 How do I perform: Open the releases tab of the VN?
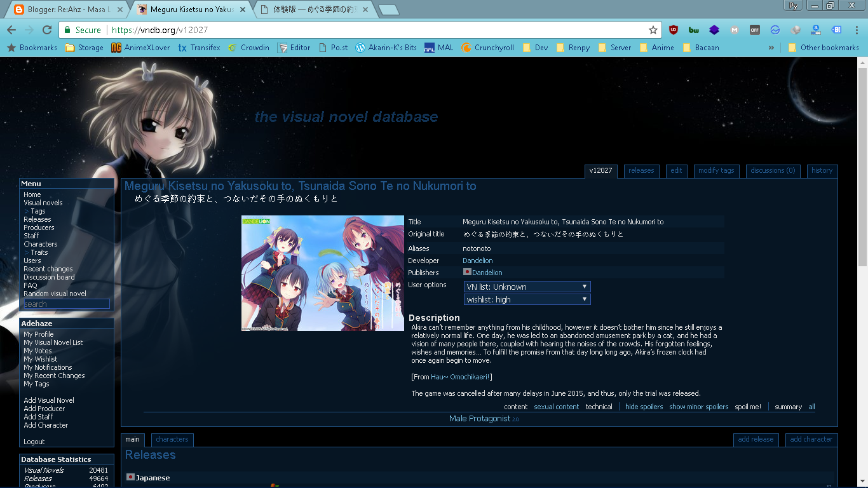[x=641, y=171]
